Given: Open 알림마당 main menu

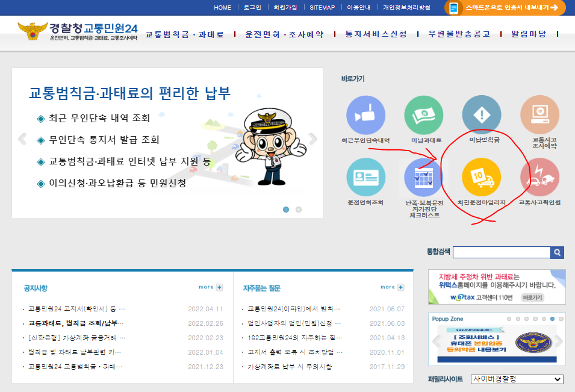Looking at the screenshot, I should tap(529, 34).
